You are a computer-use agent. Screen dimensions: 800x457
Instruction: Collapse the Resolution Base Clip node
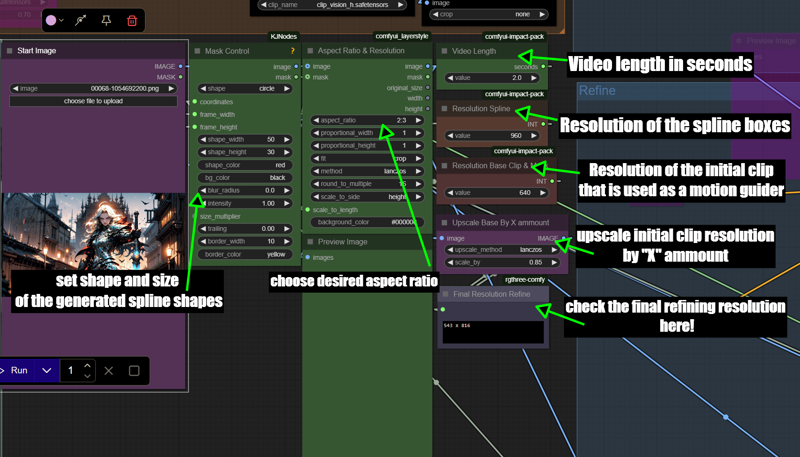click(x=444, y=166)
